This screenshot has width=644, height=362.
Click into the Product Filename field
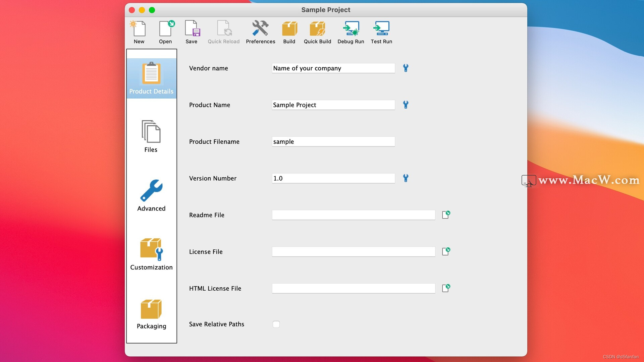[333, 141]
